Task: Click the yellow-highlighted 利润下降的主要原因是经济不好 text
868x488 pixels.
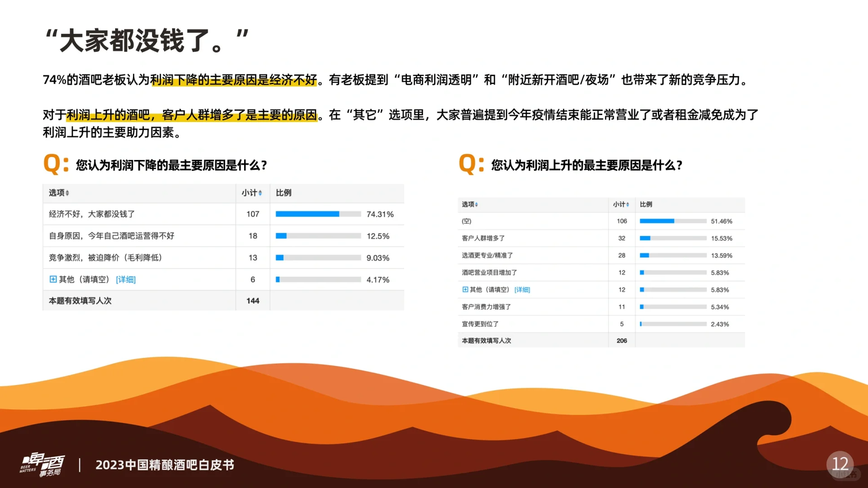Action: (233, 80)
